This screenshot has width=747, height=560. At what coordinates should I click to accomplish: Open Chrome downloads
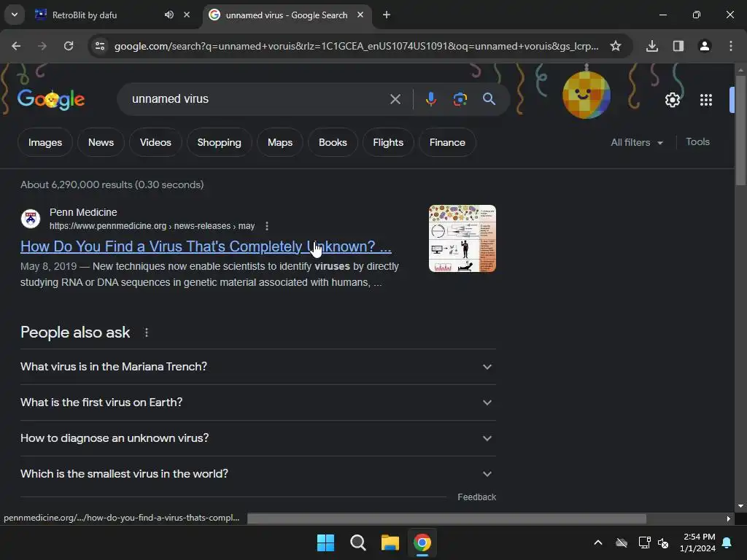point(652,46)
